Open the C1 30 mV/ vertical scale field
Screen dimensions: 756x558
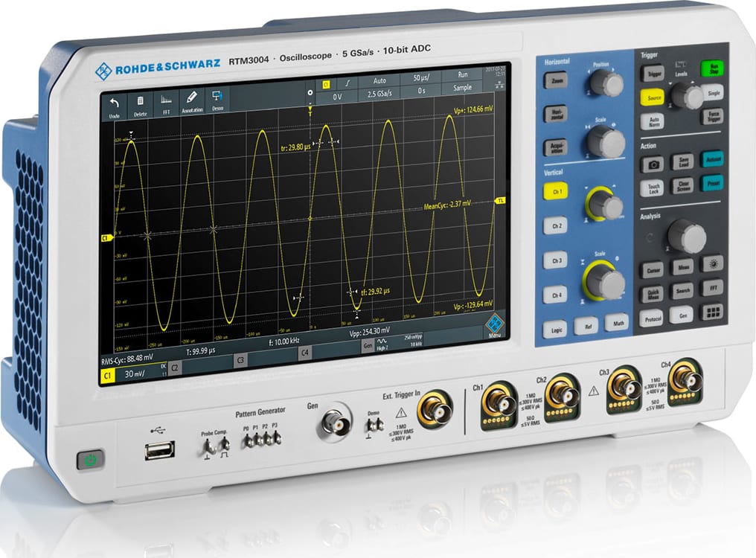point(141,373)
